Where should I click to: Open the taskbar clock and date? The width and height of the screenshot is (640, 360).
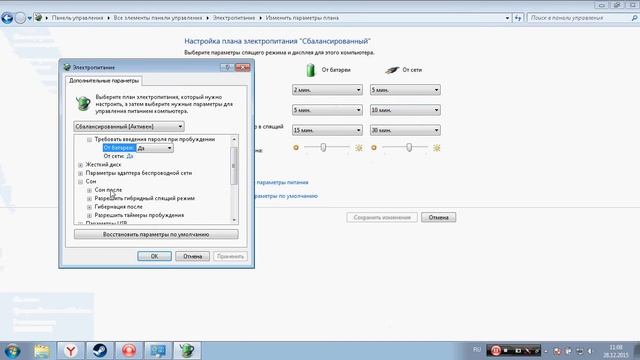pos(616,351)
